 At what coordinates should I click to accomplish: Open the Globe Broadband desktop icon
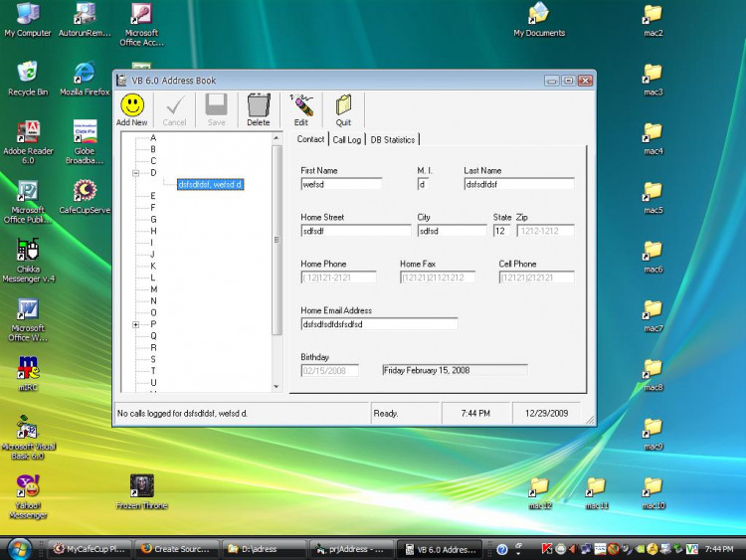(85, 142)
